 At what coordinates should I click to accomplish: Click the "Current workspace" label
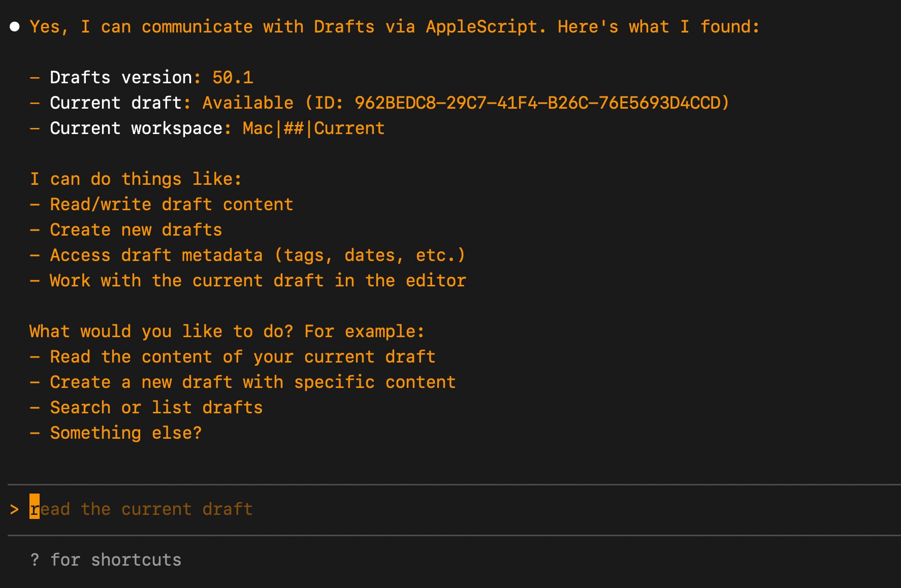[136, 128]
